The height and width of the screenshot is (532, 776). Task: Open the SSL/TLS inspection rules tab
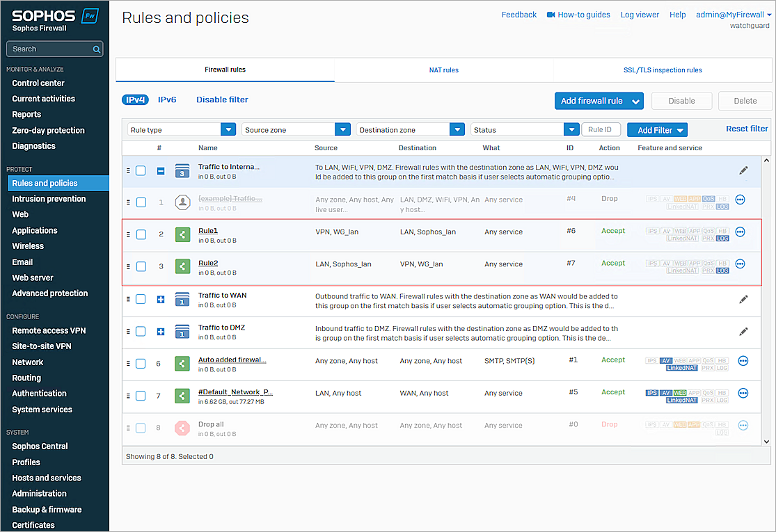click(x=663, y=70)
